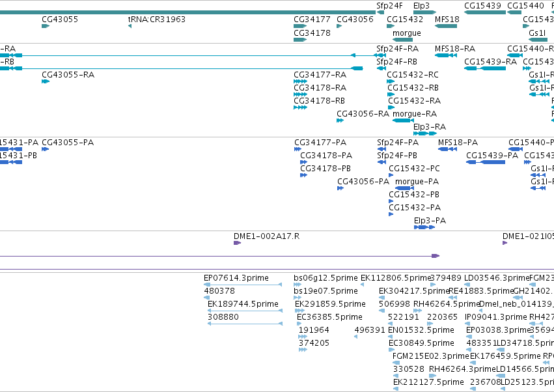
Task: Open the CG15439 gene label
Action: tap(482, 6)
